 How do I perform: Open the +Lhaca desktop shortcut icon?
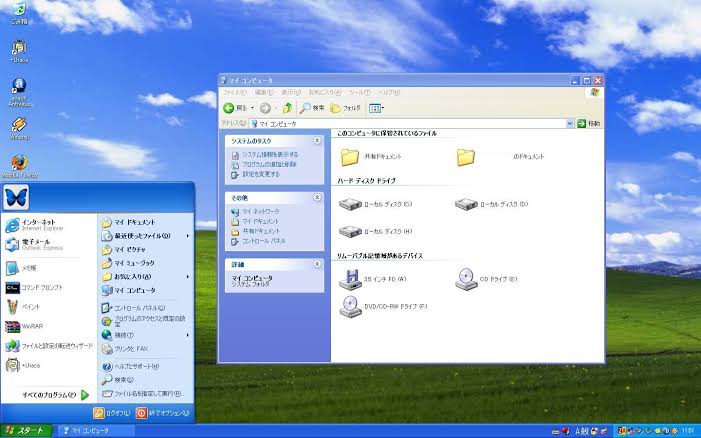(x=19, y=51)
